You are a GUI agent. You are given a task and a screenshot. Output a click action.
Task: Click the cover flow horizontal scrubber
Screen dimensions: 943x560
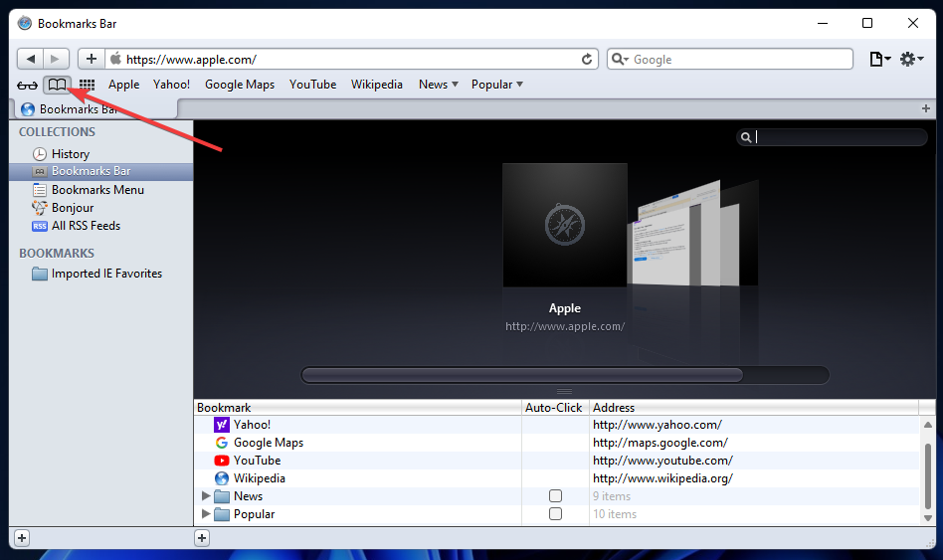522,375
